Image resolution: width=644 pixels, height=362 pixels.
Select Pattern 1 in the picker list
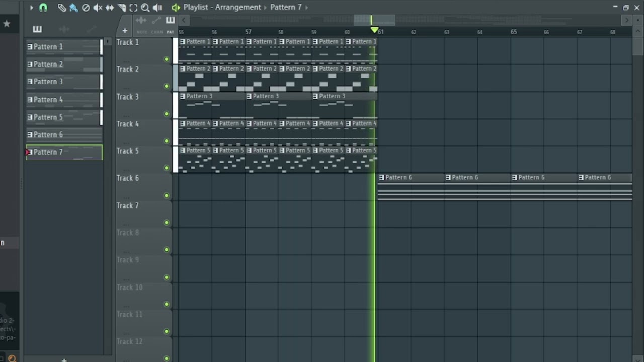click(64, 47)
